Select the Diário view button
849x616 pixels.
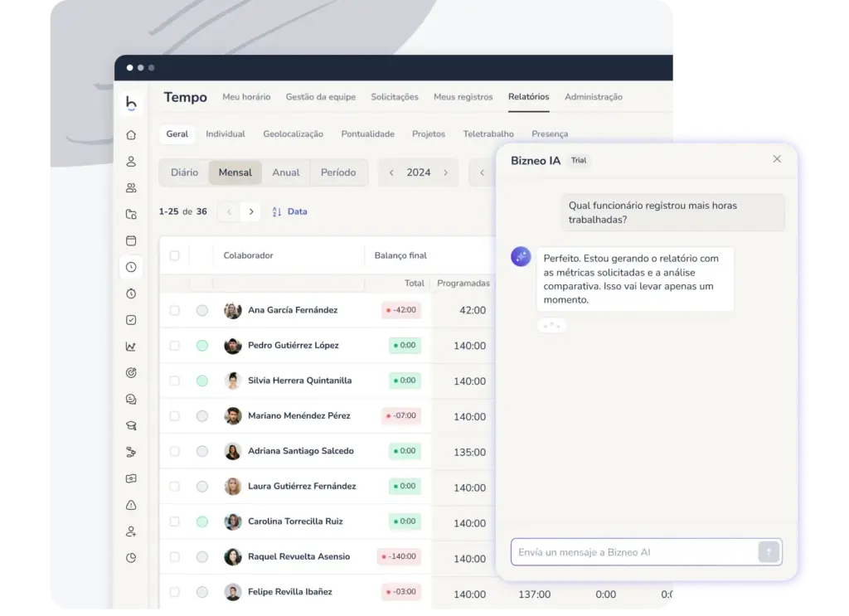tap(184, 172)
